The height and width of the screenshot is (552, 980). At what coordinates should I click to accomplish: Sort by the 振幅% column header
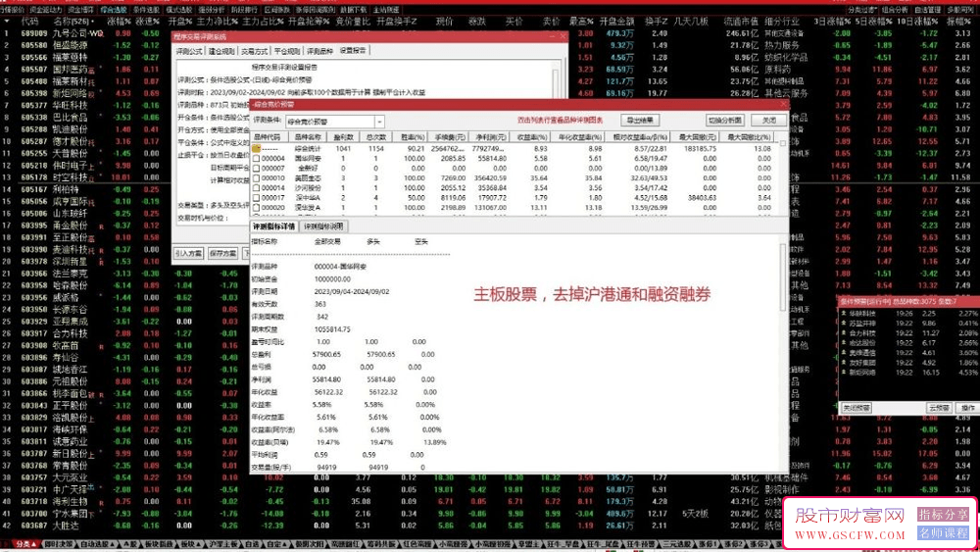click(957, 22)
